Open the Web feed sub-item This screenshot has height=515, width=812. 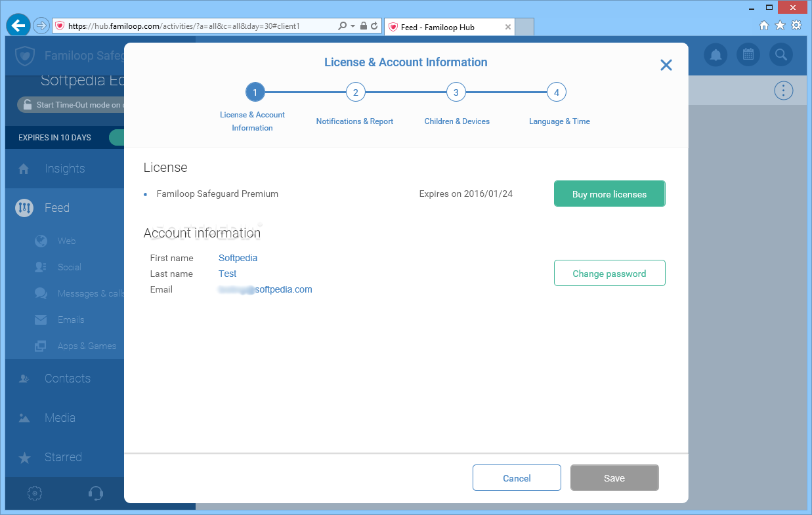(x=66, y=241)
